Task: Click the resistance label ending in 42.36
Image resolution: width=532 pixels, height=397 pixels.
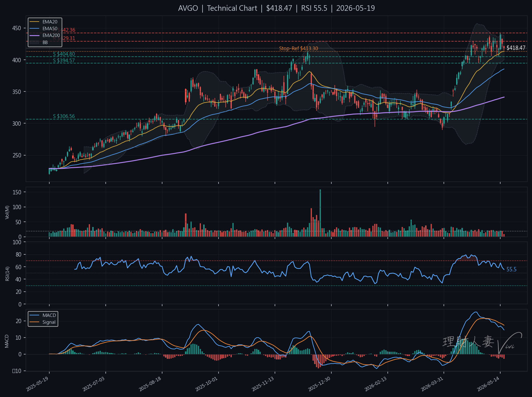Action: [x=64, y=30]
